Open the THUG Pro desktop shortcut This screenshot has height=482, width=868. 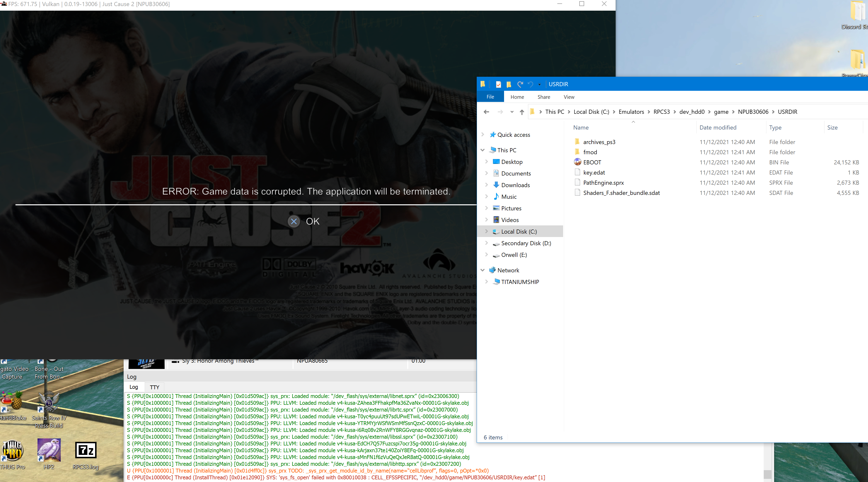(x=13, y=450)
